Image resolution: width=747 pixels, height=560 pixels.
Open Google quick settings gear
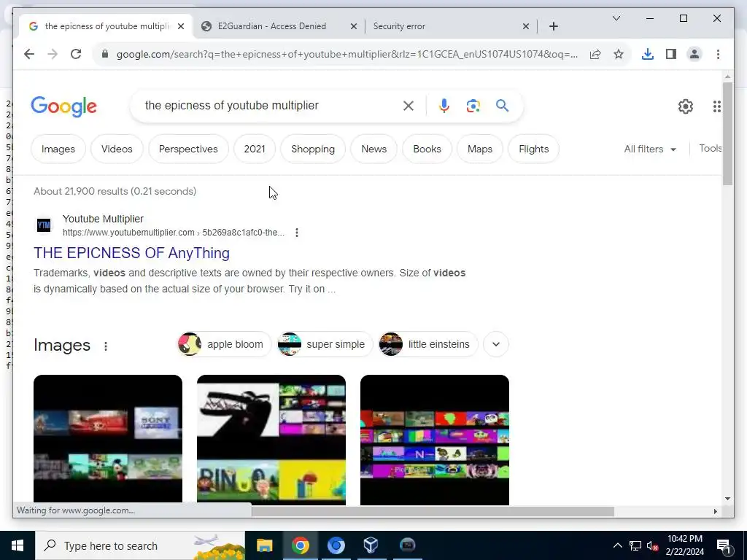point(686,106)
